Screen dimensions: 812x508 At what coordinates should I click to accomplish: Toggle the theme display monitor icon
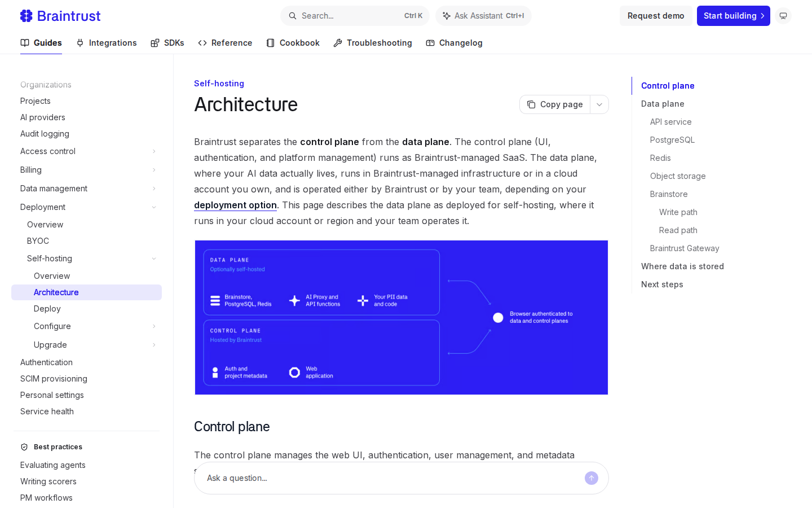[x=783, y=16]
